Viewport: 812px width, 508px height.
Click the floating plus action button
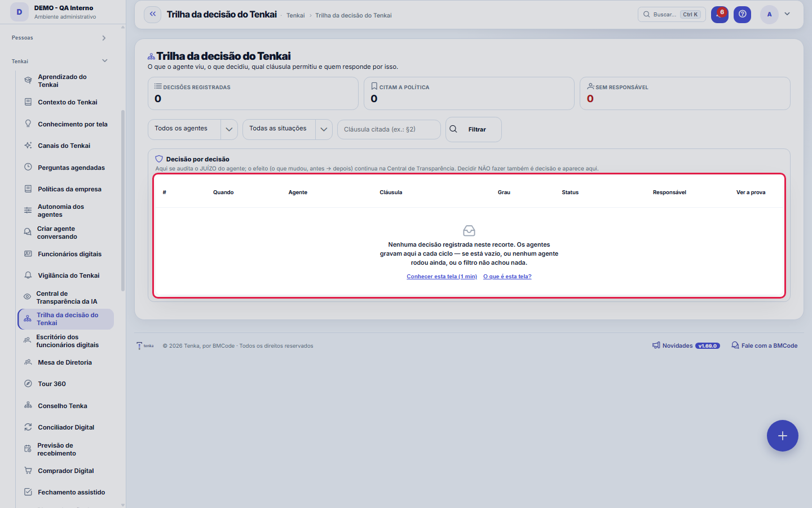coord(783,436)
